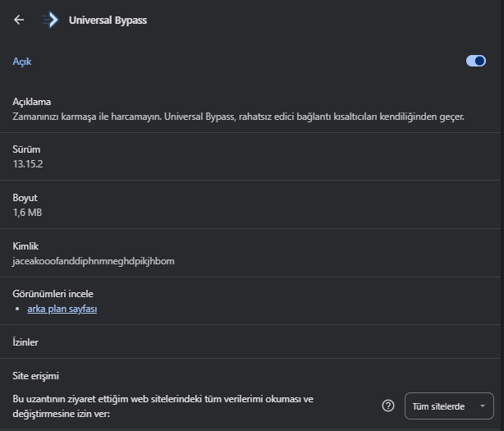Click the version number 13.15.2
Screen dimensions: 504x431
point(28,164)
